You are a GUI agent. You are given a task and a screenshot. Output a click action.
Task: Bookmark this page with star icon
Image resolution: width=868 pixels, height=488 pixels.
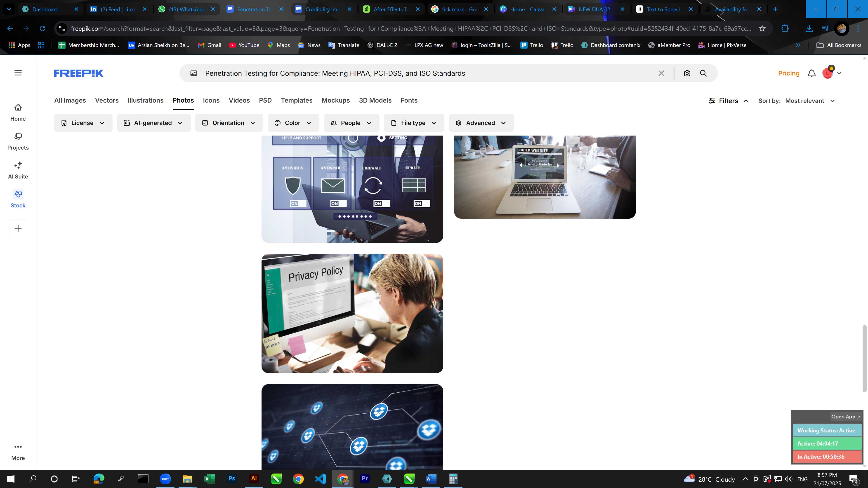pyautogui.click(x=762, y=29)
